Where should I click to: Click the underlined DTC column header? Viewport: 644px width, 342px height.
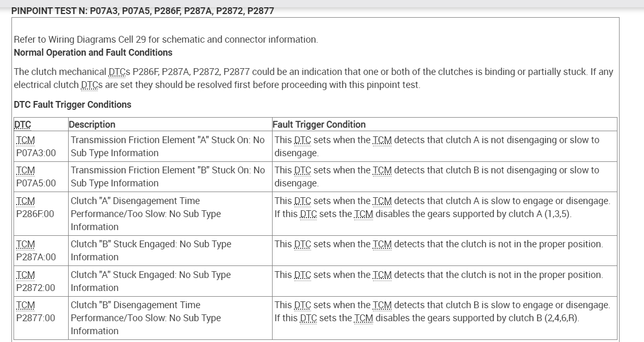click(22, 124)
